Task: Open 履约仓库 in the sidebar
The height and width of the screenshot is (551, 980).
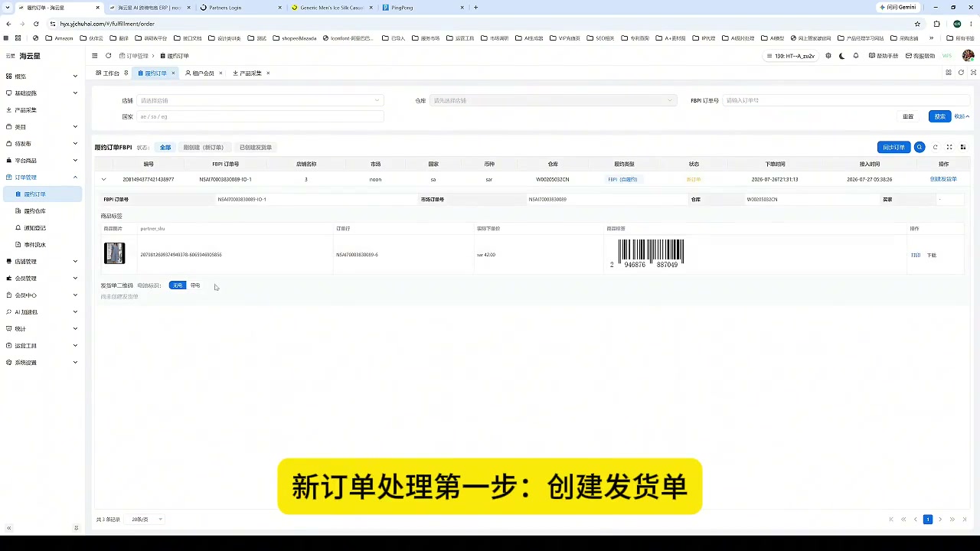Action: [x=34, y=211]
